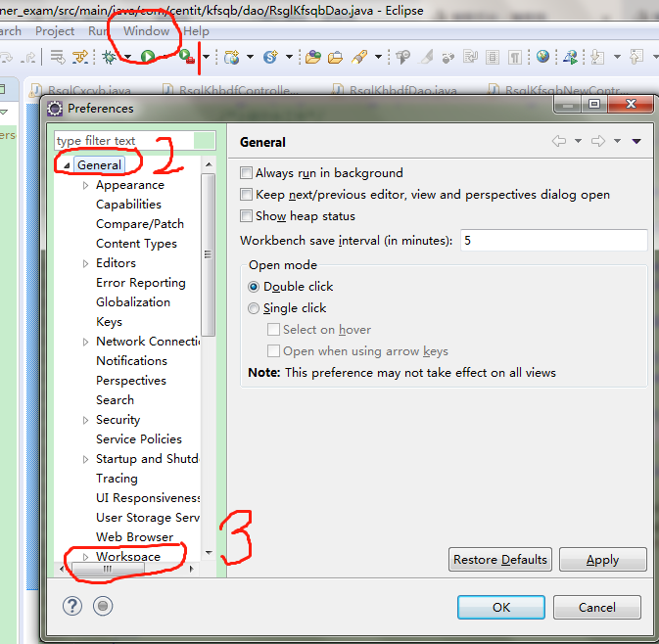Image resolution: width=659 pixels, height=644 pixels.
Task: Click the Apply button
Action: click(x=602, y=560)
